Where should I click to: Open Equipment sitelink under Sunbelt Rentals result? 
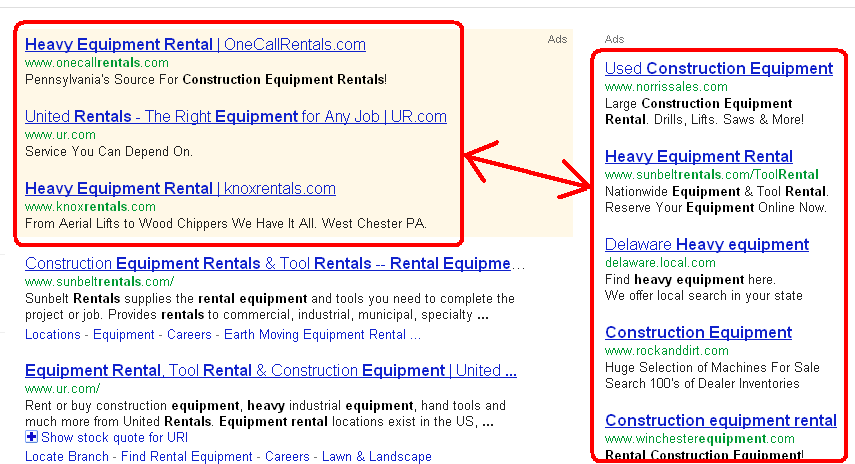tap(124, 335)
